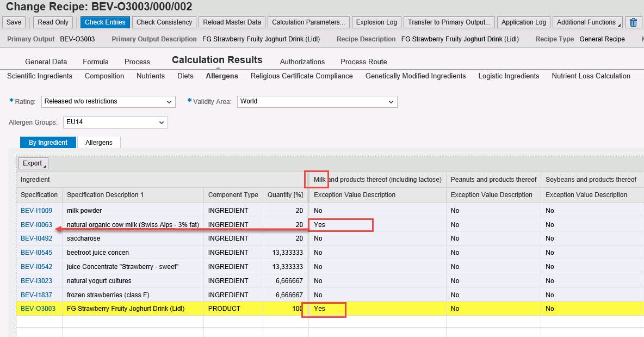Viewport: 644px width, 337px height.
Task: Click Transfer to Primary Output
Action: 449,22
